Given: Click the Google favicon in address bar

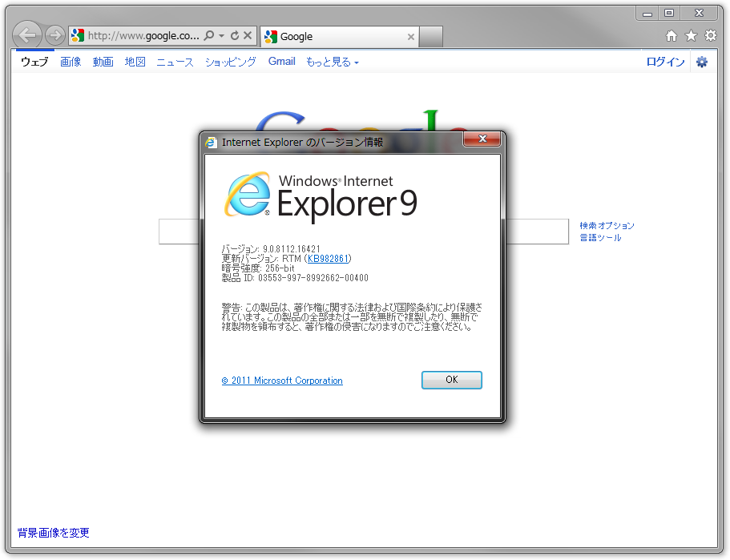Looking at the screenshot, I should click(x=77, y=35).
